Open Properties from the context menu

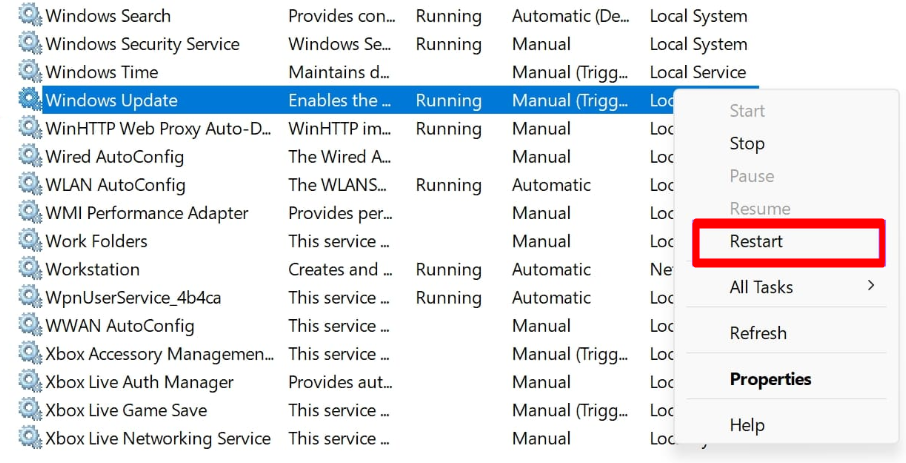771,379
